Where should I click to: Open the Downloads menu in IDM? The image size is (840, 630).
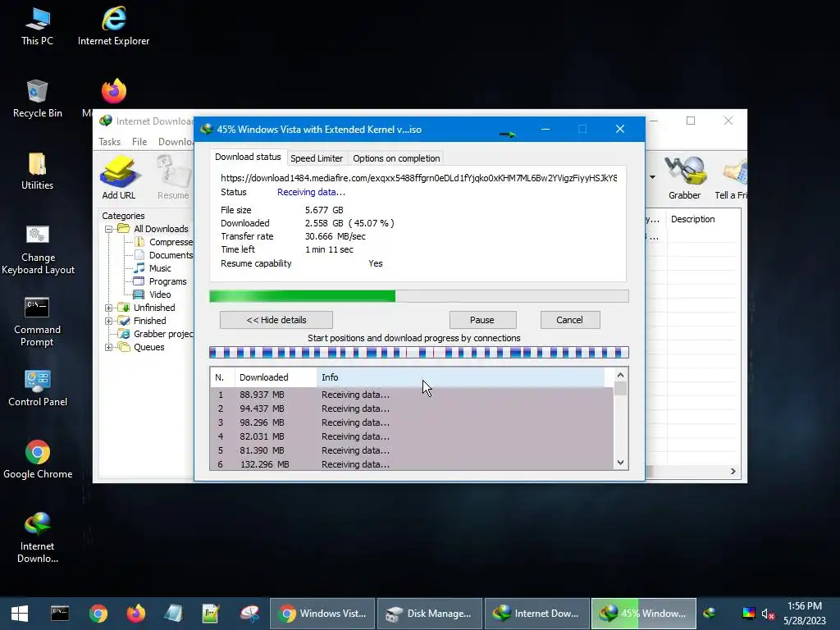(176, 141)
